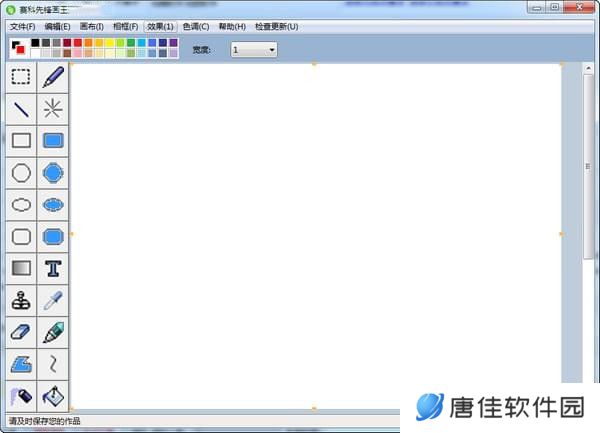The width and height of the screenshot is (600, 433).
Task: Pick the cyan color swatch
Action: (x=142, y=42)
